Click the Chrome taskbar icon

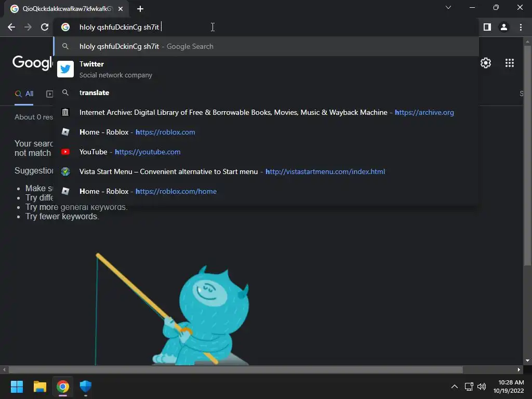click(x=63, y=387)
